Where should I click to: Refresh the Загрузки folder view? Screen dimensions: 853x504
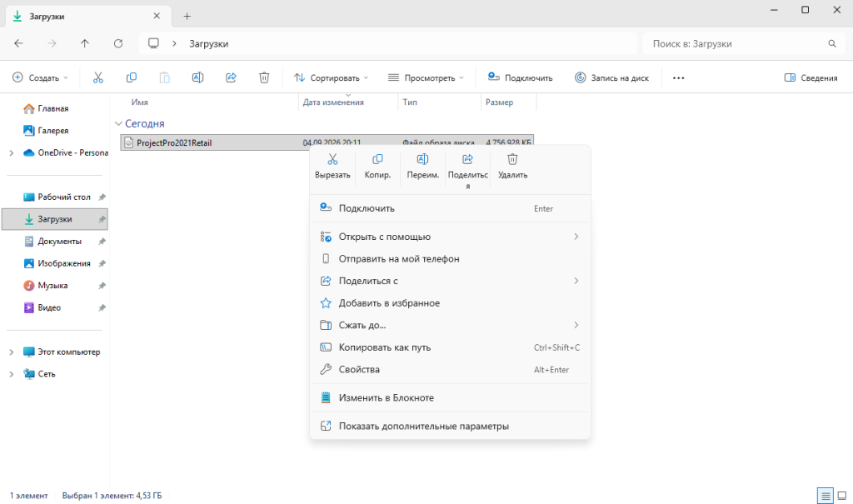tap(118, 43)
